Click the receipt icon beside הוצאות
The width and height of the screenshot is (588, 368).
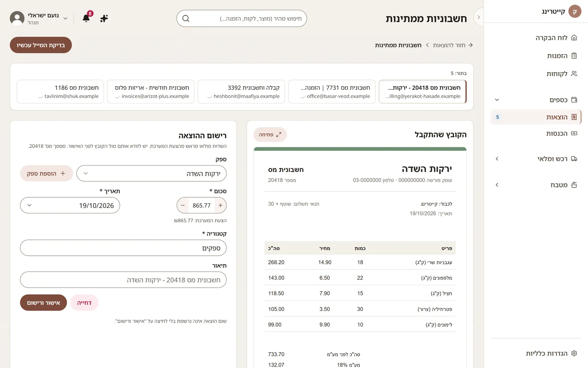(574, 117)
